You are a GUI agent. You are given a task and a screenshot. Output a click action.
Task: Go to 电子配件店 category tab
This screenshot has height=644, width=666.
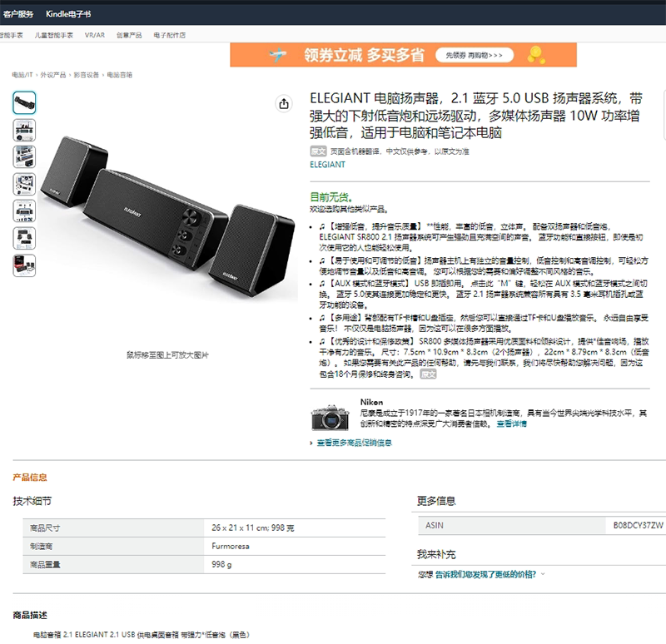170,35
